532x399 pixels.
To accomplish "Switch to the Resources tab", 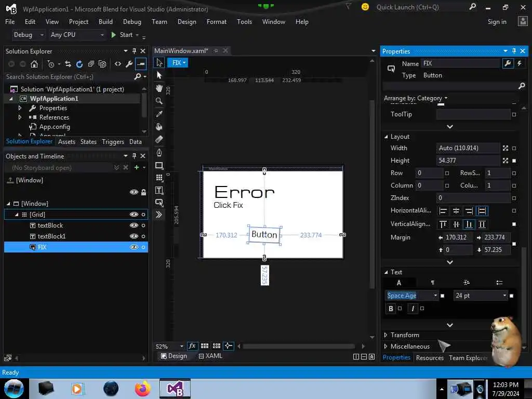I will pos(430,358).
